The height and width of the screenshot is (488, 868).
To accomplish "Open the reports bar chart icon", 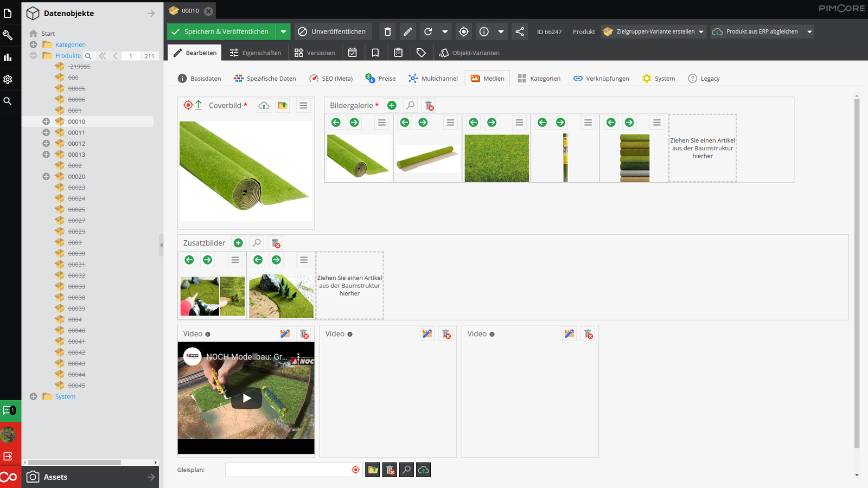I will click(8, 57).
